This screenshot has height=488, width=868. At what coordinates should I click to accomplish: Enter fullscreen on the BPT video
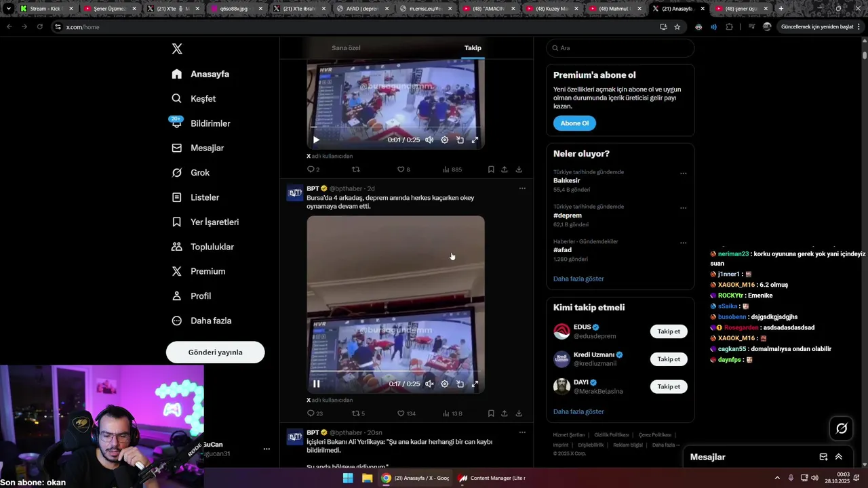tap(475, 384)
